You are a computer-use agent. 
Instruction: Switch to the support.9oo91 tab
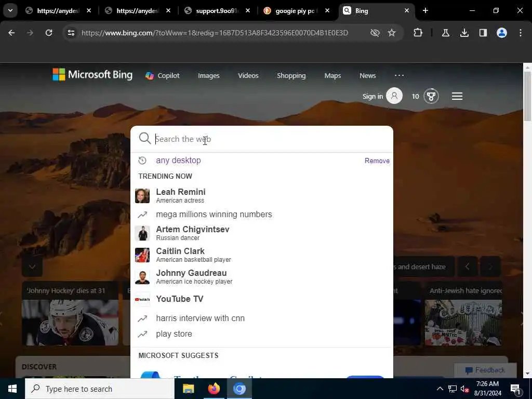tap(217, 11)
